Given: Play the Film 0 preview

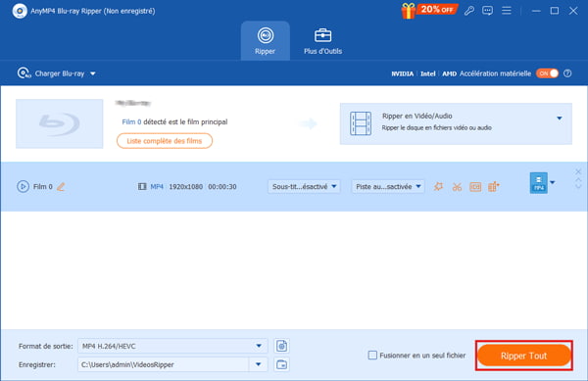Looking at the screenshot, I should pyautogui.click(x=23, y=186).
